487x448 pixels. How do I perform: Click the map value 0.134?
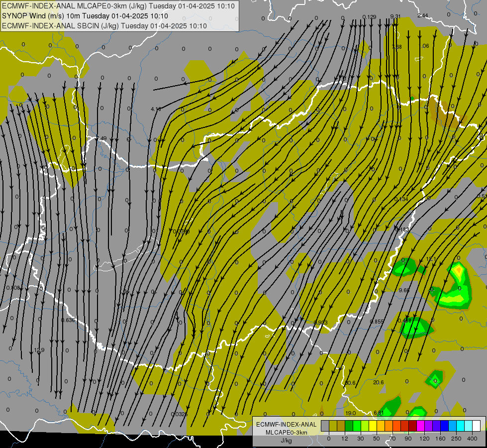[401, 199]
